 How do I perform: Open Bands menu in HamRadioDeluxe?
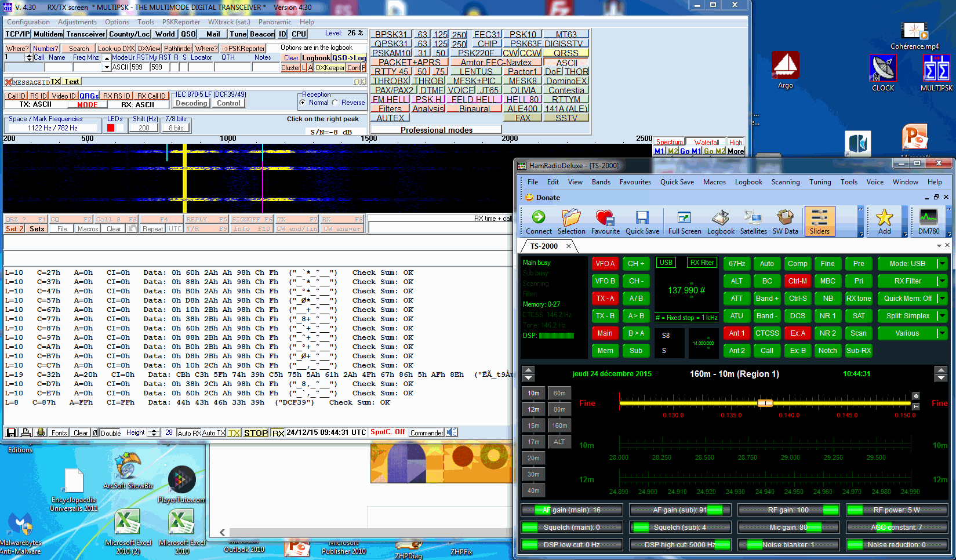click(x=601, y=182)
